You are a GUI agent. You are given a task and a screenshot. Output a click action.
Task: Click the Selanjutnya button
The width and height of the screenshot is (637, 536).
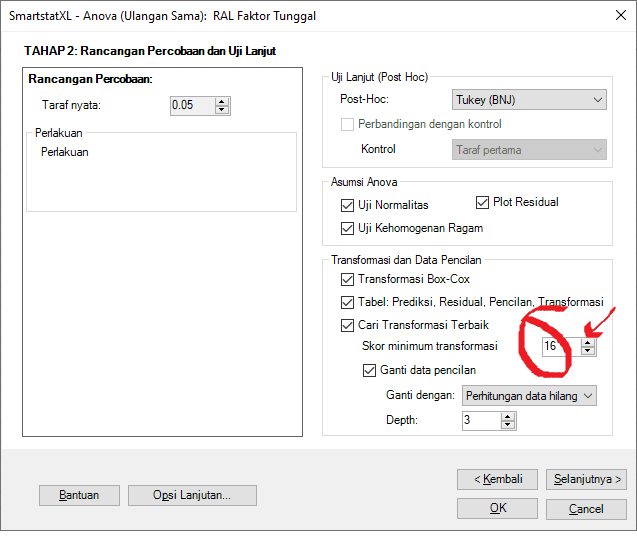(x=589, y=479)
